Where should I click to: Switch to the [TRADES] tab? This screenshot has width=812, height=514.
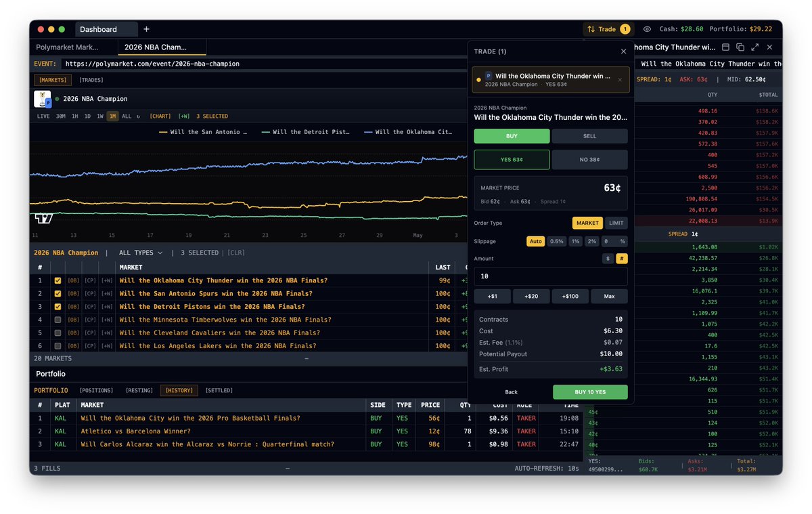tap(91, 80)
